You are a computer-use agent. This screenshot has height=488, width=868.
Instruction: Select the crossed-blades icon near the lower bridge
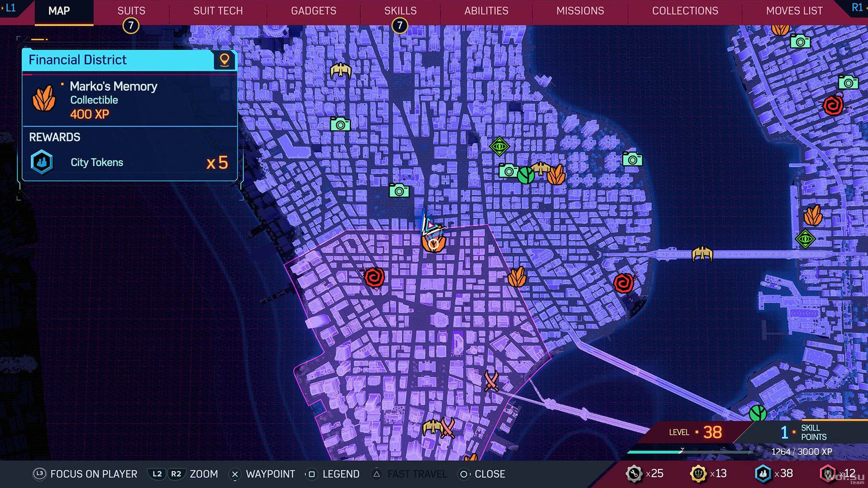(x=491, y=380)
